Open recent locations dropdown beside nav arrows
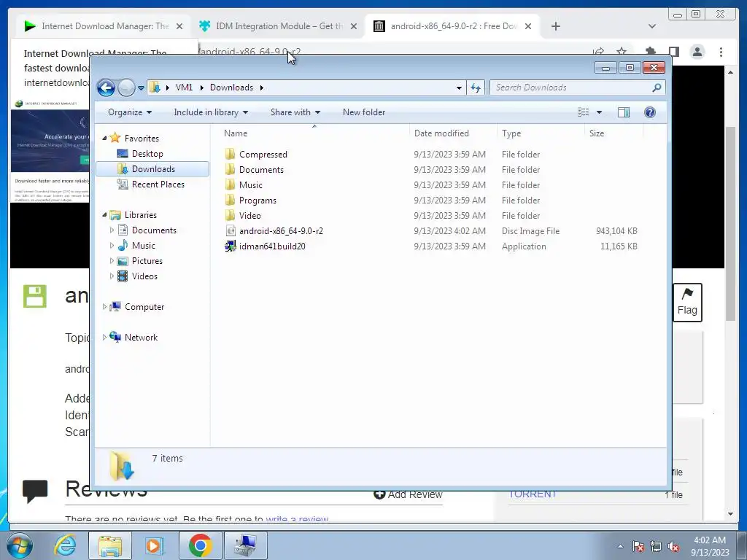 pos(141,87)
